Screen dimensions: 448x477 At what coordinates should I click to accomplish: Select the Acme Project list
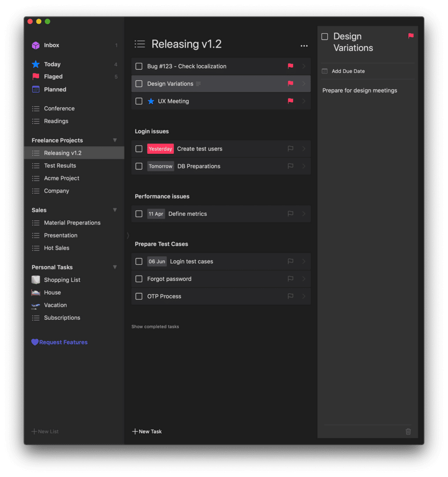point(74,178)
